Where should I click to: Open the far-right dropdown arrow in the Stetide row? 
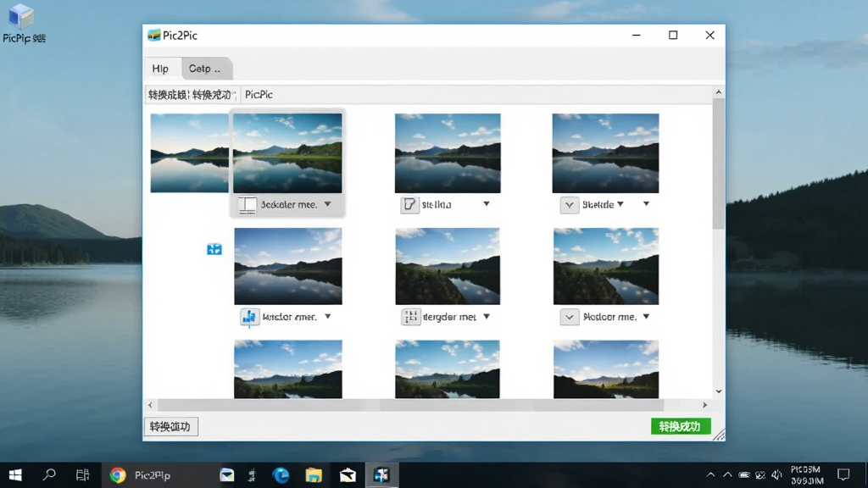click(646, 204)
